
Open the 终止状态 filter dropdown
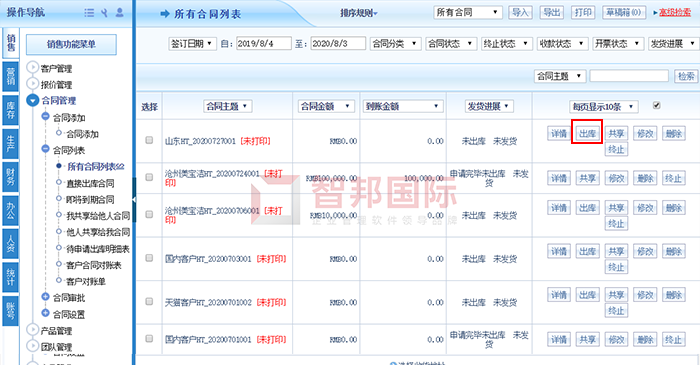pyautogui.click(x=507, y=43)
